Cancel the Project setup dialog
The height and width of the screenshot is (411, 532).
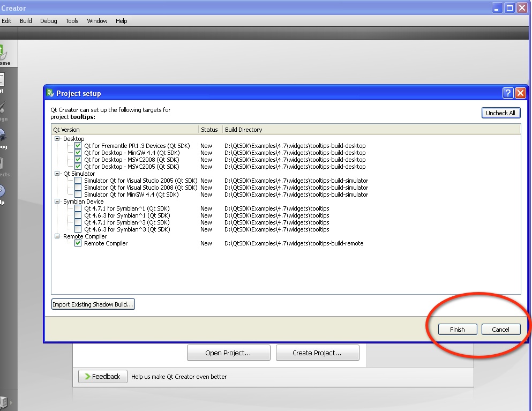[500, 329]
